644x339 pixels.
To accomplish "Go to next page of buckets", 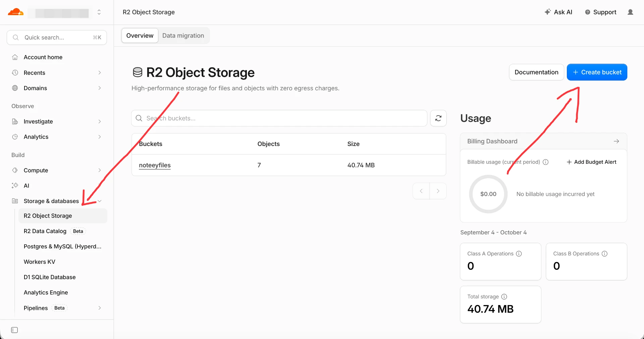I will tap(438, 191).
